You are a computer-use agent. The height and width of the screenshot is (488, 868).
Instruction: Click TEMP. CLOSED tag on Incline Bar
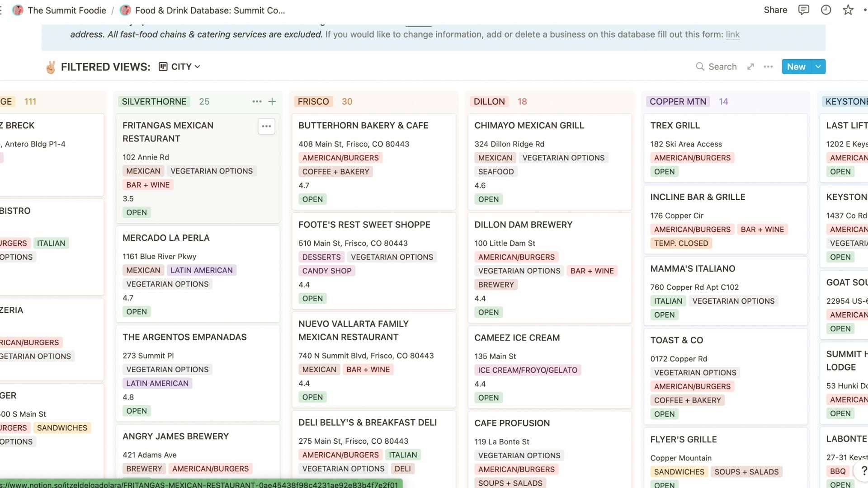point(681,243)
